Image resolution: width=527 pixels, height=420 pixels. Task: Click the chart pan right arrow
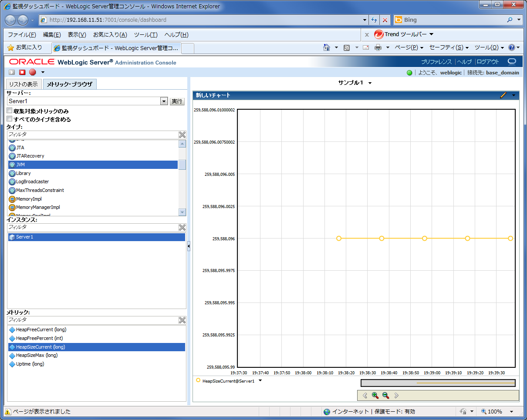tap(396, 395)
